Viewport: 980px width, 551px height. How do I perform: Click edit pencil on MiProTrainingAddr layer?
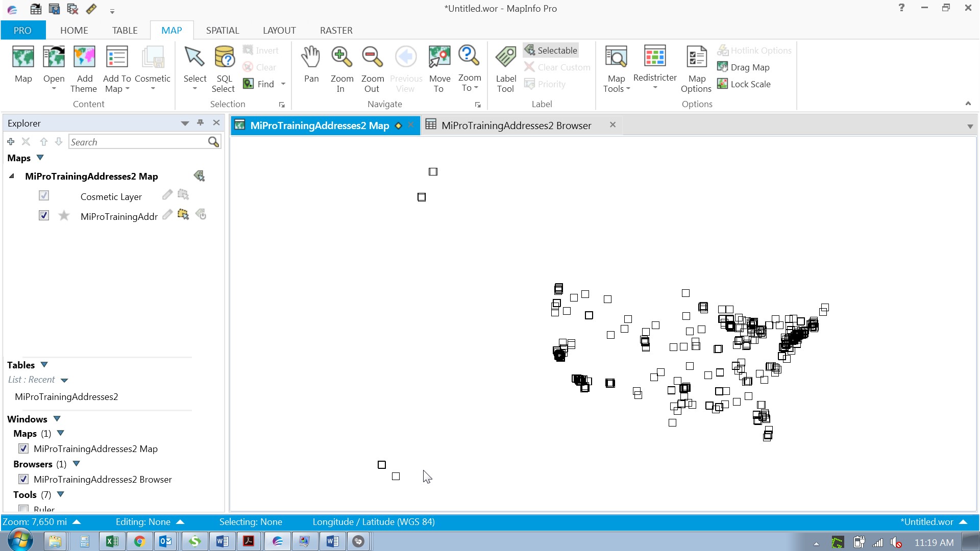167,215
